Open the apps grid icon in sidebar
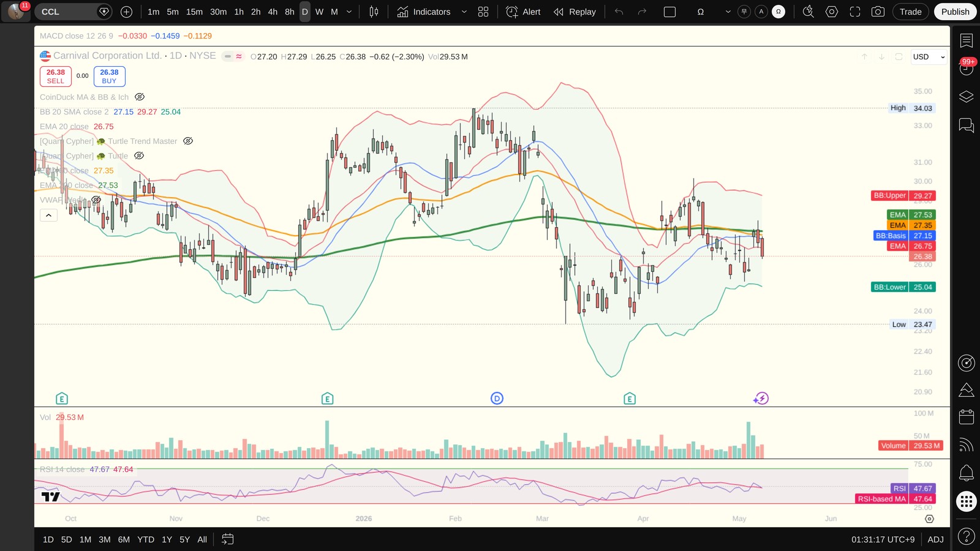This screenshot has width=980, height=551. 967,501
